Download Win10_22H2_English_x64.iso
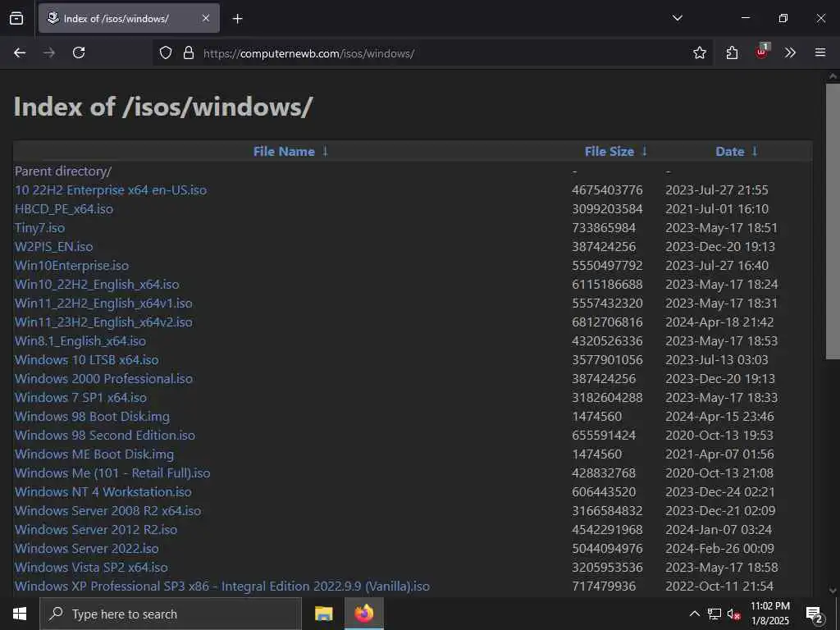The width and height of the screenshot is (840, 630). point(97,285)
